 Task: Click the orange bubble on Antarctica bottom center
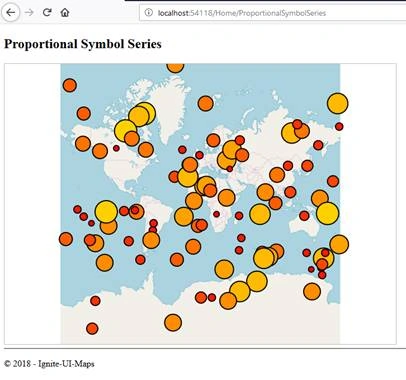pyautogui.click(x=173, y=323)
